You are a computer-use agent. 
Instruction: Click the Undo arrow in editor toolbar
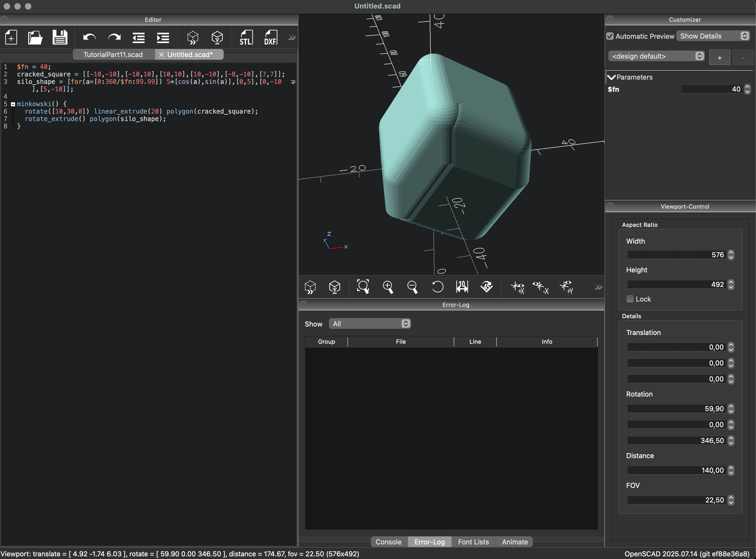(89, 37)
